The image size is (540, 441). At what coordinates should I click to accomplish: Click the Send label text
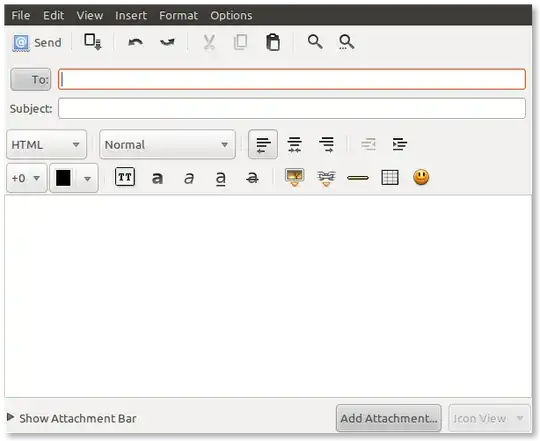click(48, 43)
